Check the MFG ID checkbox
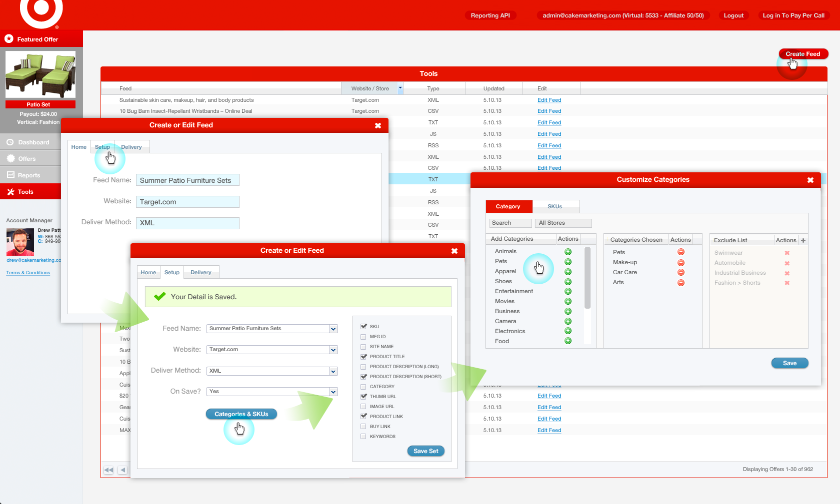 click(x=363, y=337)
